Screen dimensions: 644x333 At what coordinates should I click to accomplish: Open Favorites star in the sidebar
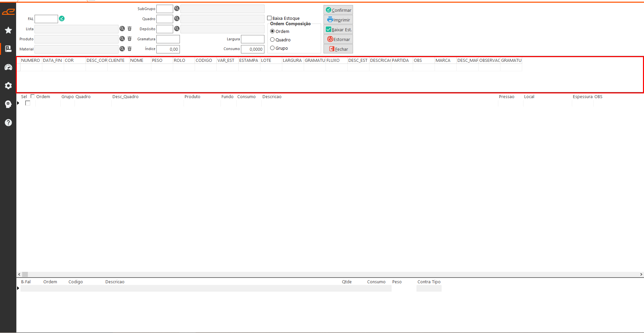tap(8, 30)
